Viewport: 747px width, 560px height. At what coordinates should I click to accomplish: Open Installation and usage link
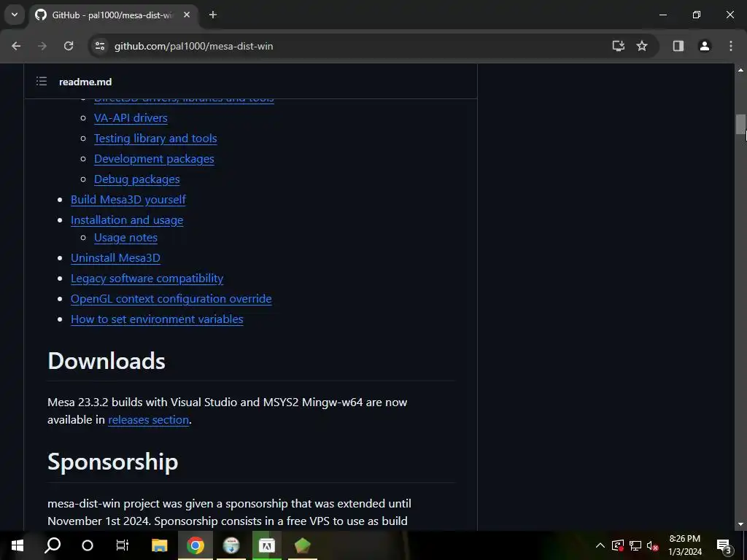pyautogui.click(x=127, y=220)
